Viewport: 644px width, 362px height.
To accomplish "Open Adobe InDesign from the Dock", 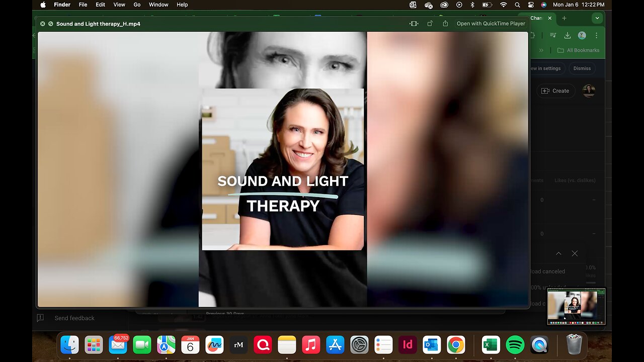I will tap(408, 345).
